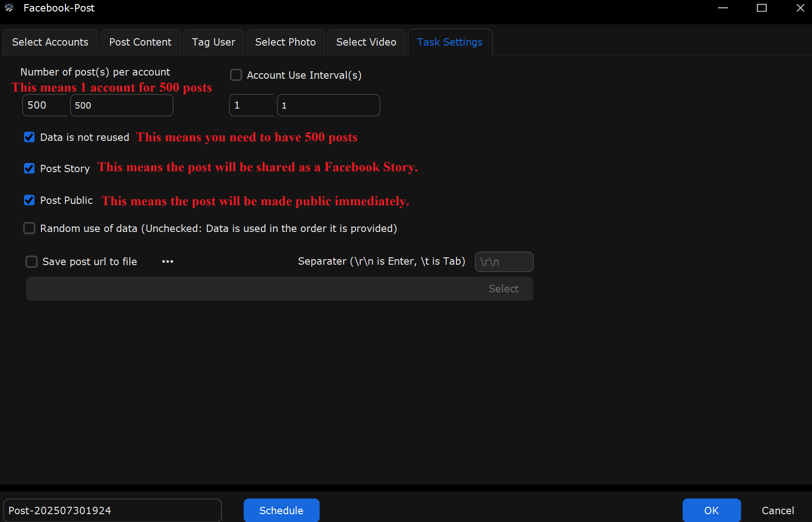Image resolution: width=812 pixels, height=522 pixels.
Task: Toggle the Post Story checkbox
Action: (x=29, y=168)
